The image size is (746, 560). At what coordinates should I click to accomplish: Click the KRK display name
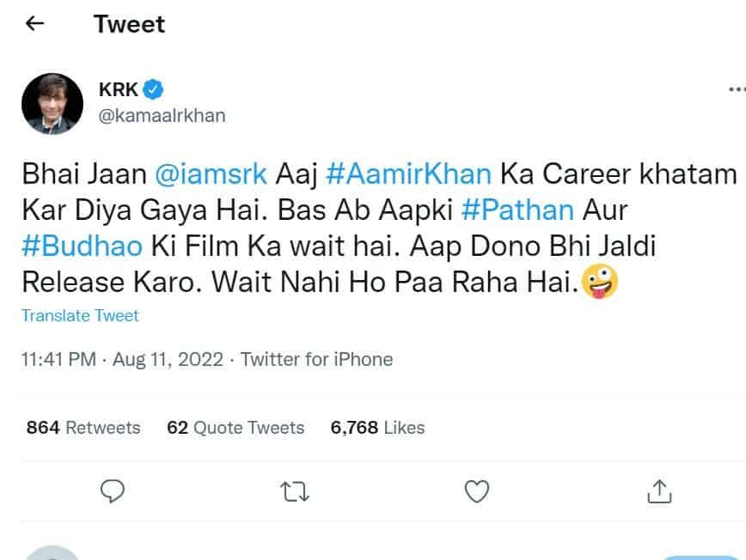coord(118,89)
